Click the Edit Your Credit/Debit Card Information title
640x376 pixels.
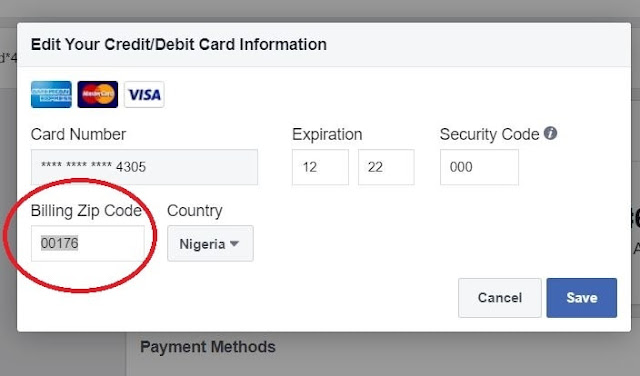[x=179, y=44]
